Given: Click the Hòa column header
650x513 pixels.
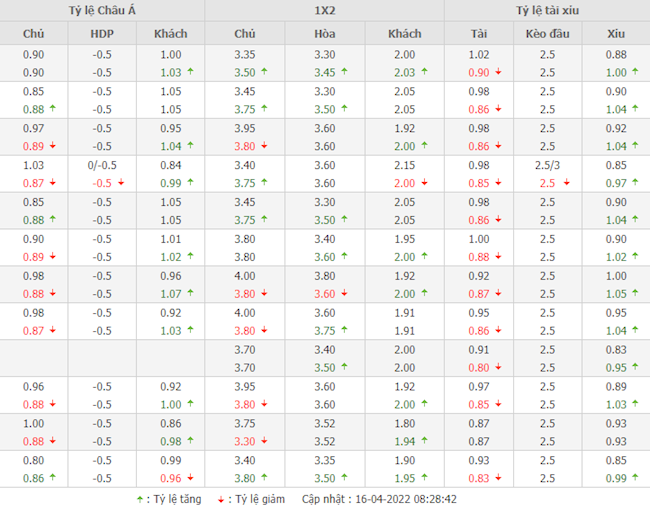Looking at the screenshot, I should pyautogui.click(x=324, y=34).
